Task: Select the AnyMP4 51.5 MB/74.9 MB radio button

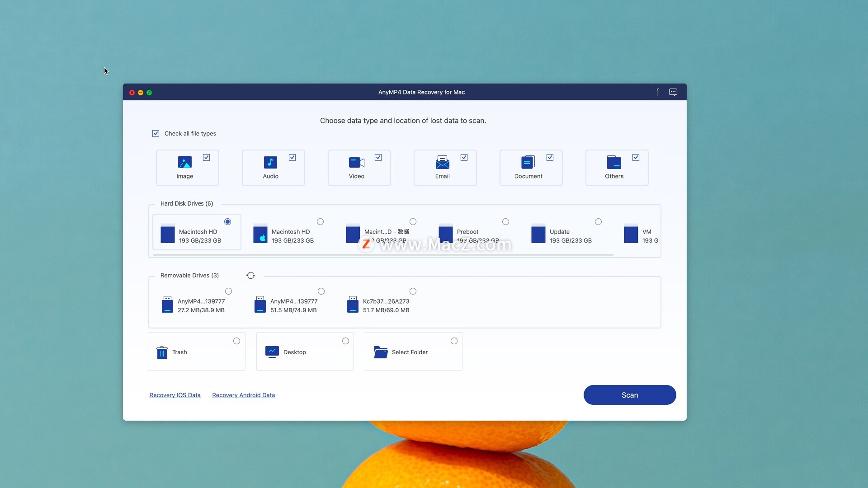Action: (x=321, y=291)
